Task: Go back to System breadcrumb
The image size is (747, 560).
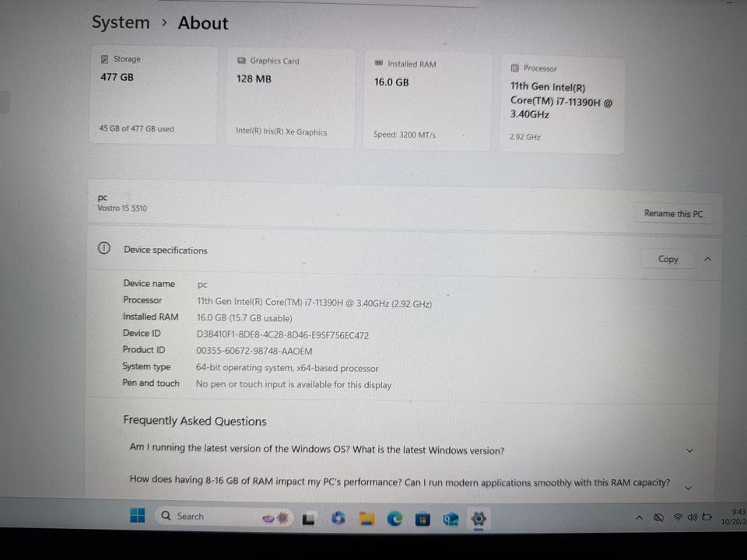Action: (x=121, y=23)
